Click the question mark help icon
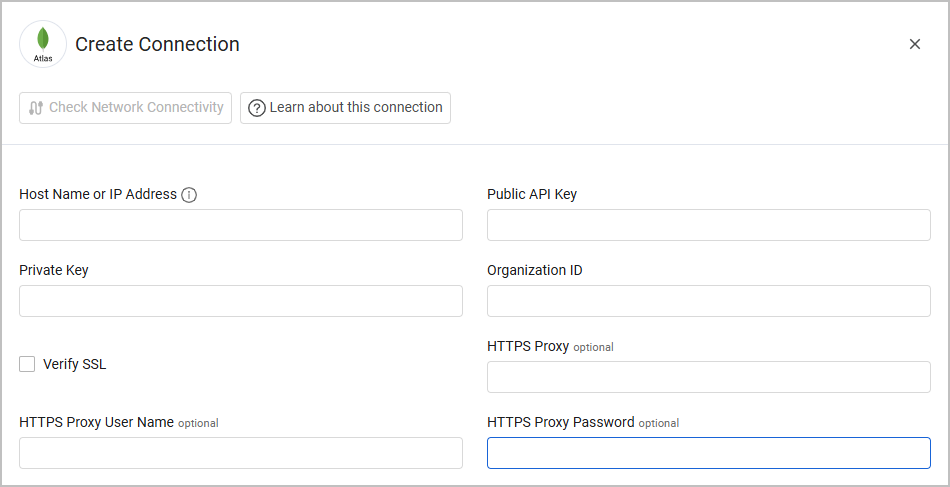Image resolution: width=950 pixels, height=487 pixels. 257,108
